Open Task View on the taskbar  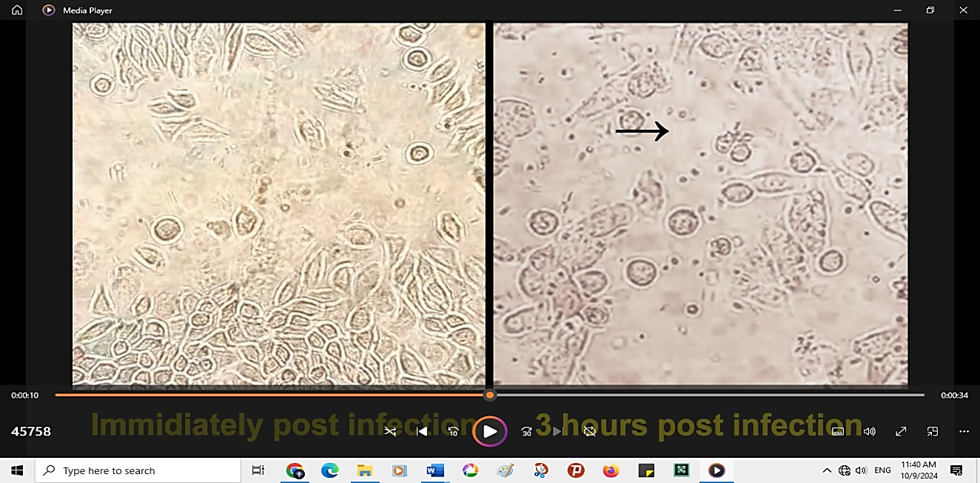[258, 470]
